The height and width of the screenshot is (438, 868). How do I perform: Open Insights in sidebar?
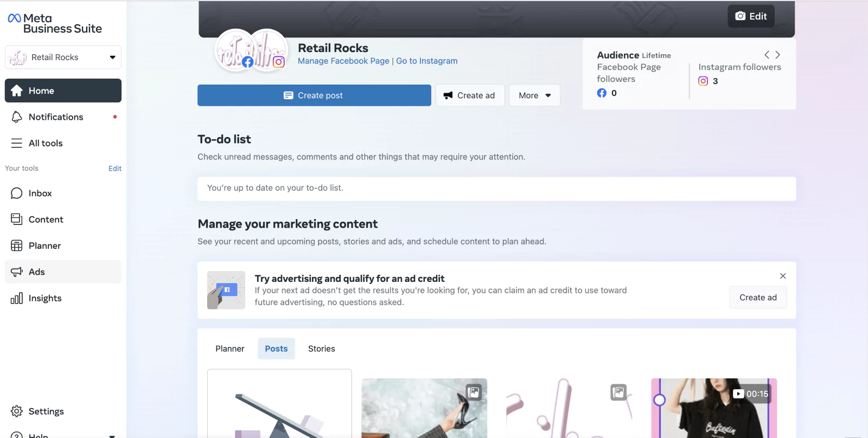point(63,298)
